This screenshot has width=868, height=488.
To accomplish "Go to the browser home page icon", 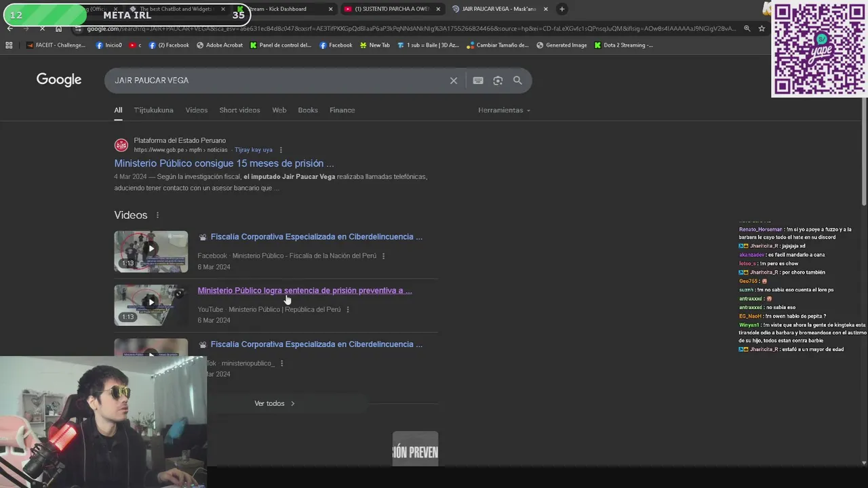I will tap(58, 28).
